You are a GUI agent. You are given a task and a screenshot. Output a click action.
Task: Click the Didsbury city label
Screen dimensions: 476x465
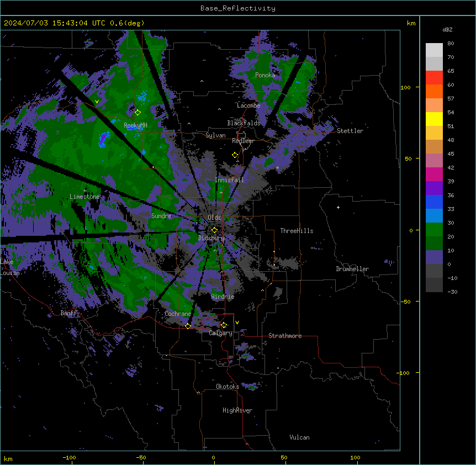[x=211, y=238]
